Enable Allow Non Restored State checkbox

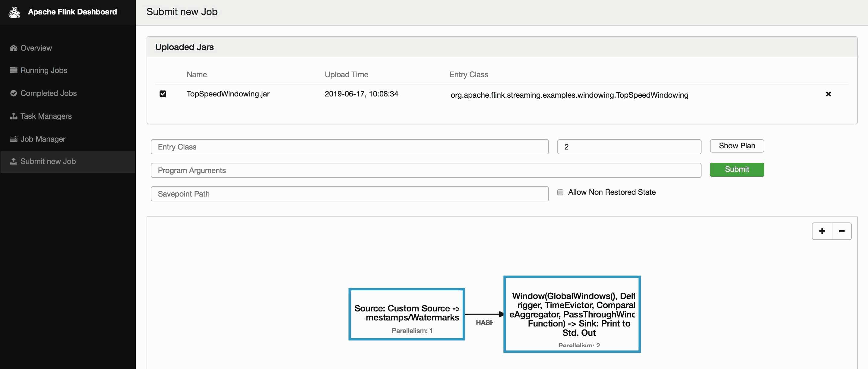tap(560, 192)
